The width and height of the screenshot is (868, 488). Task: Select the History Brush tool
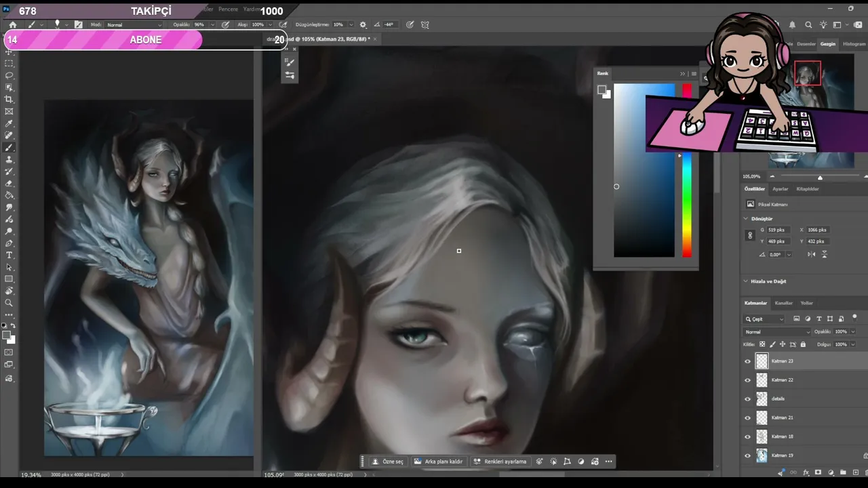9,171
